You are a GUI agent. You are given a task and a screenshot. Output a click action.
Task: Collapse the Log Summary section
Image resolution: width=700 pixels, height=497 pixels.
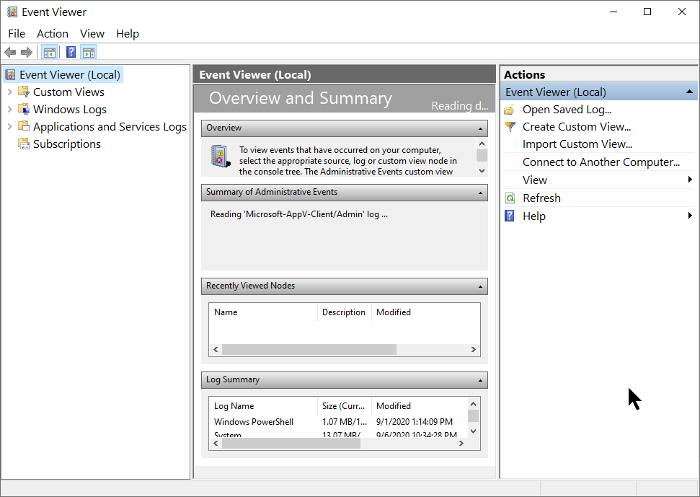[481, 380]
